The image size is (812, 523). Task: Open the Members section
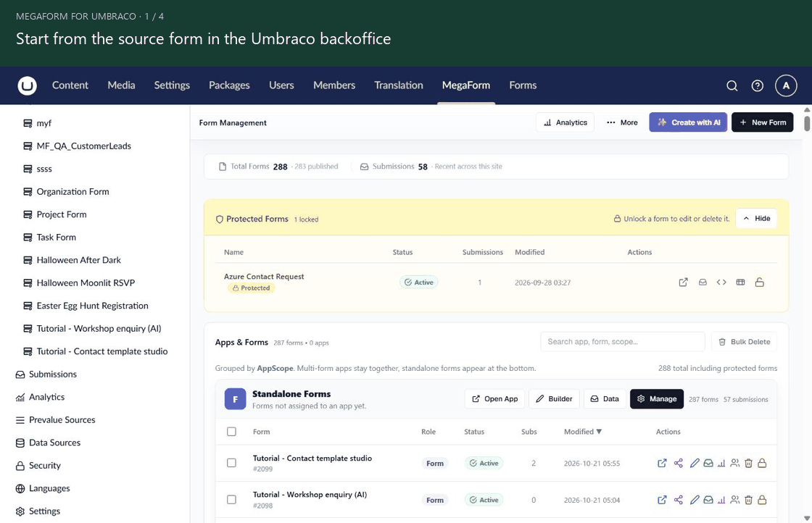tap(334, 85)
